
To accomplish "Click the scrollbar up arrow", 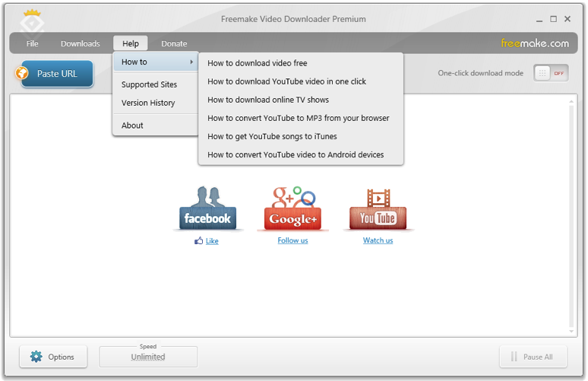I will (571, 101).
